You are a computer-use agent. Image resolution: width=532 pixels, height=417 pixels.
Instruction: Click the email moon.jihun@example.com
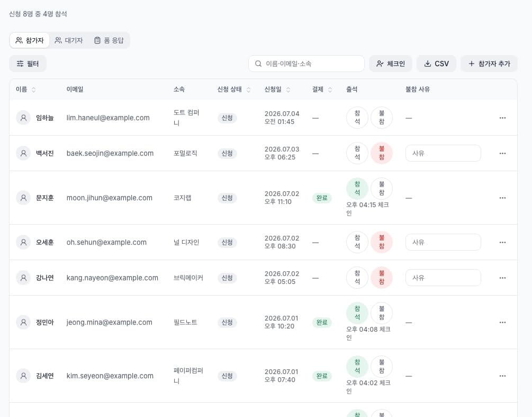pos(109,198)
